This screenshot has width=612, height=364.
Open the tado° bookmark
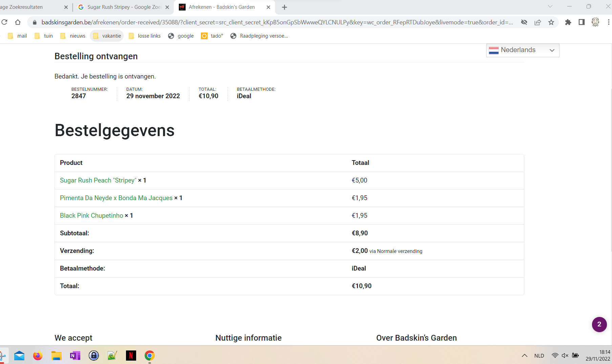click(212, 36)
